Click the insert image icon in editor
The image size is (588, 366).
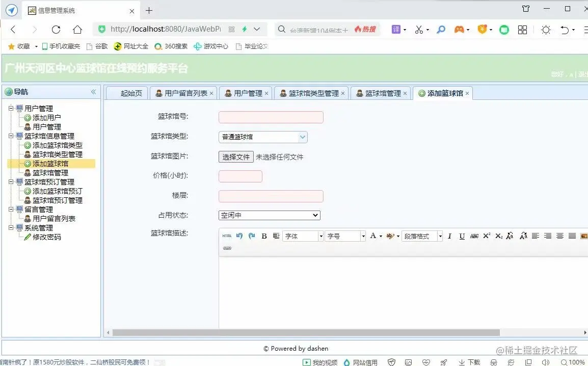tap(583, 236)
